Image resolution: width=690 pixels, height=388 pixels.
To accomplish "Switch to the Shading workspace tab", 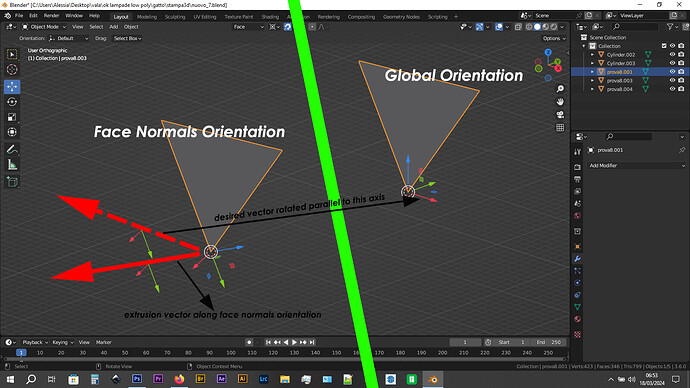I will point(270,17).
